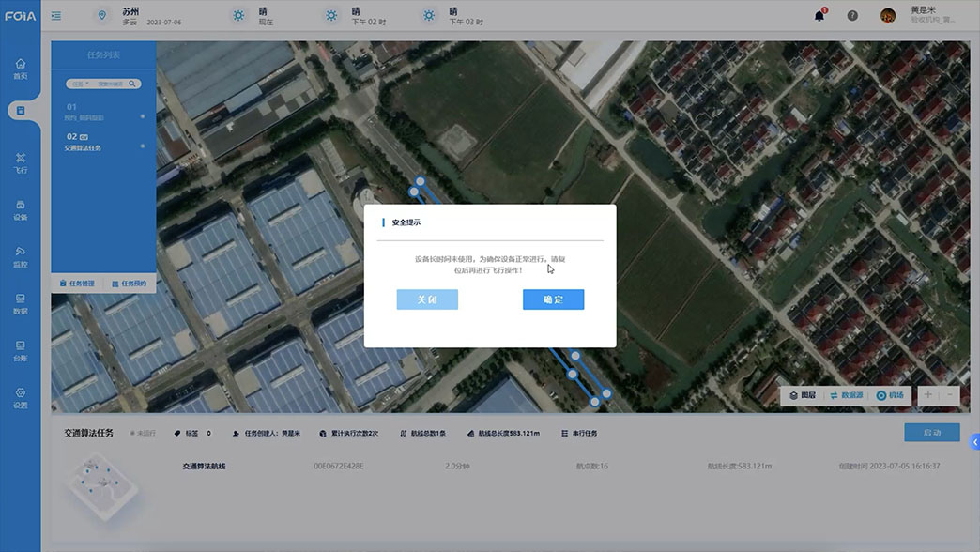This screenshot has width=980, height=552.
Task: Confirm the safety prompt with 确定
Action: 553,299
